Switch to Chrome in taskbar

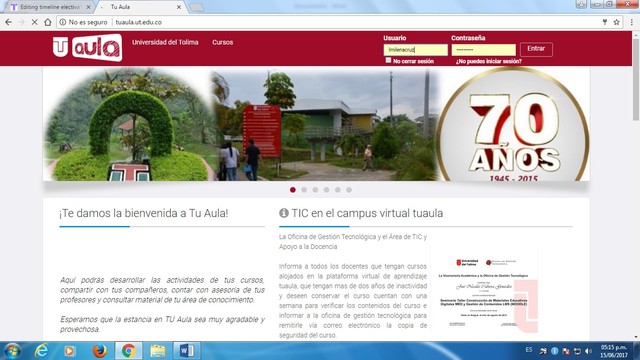tap(129, 351)
